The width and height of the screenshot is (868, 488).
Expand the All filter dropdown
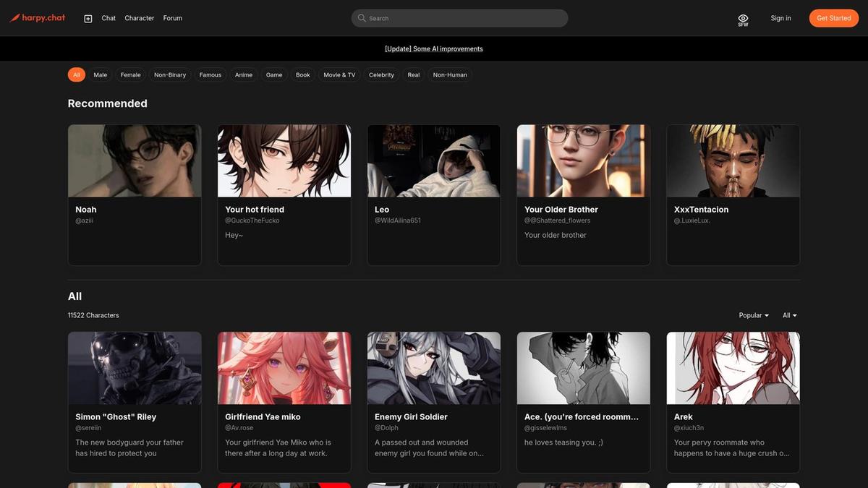[x=790, y=315]
